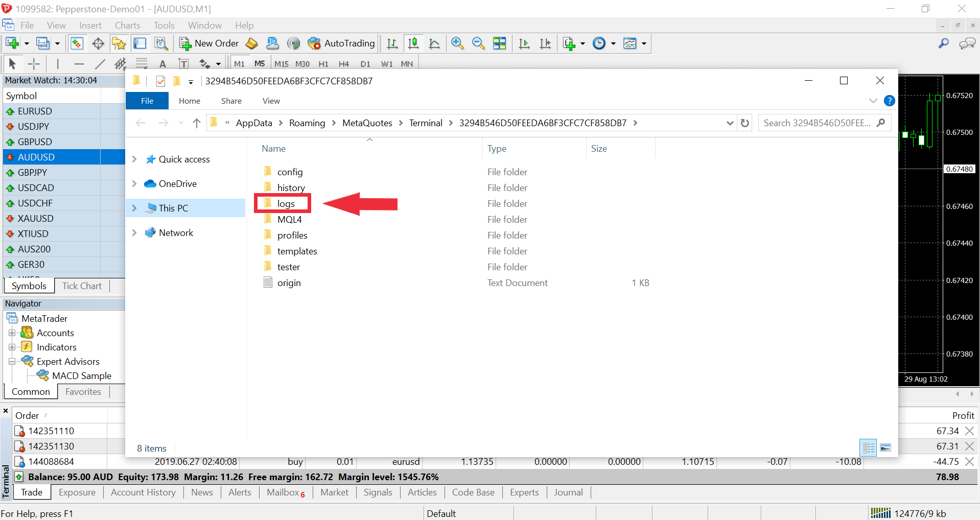Expand Network tree node
Viewport: 980px width, 520px height.
click(134, 233)
